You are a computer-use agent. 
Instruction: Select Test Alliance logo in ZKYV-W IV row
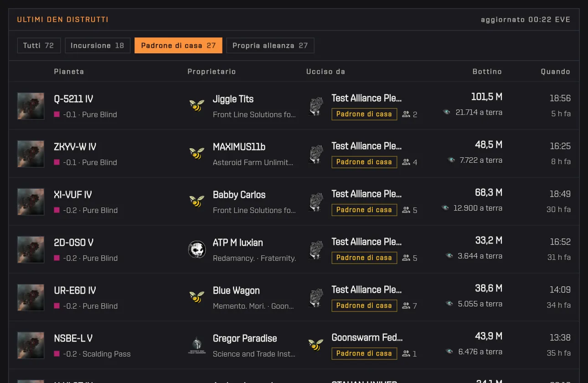tap(316, 154)
